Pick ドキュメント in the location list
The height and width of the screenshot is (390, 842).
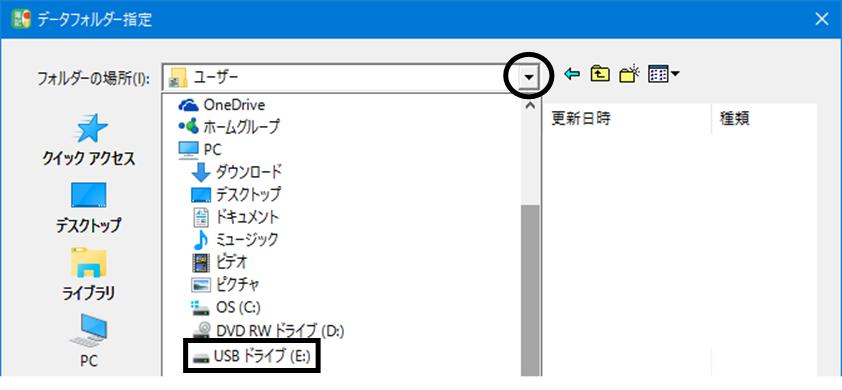click(x=235, y=217)
